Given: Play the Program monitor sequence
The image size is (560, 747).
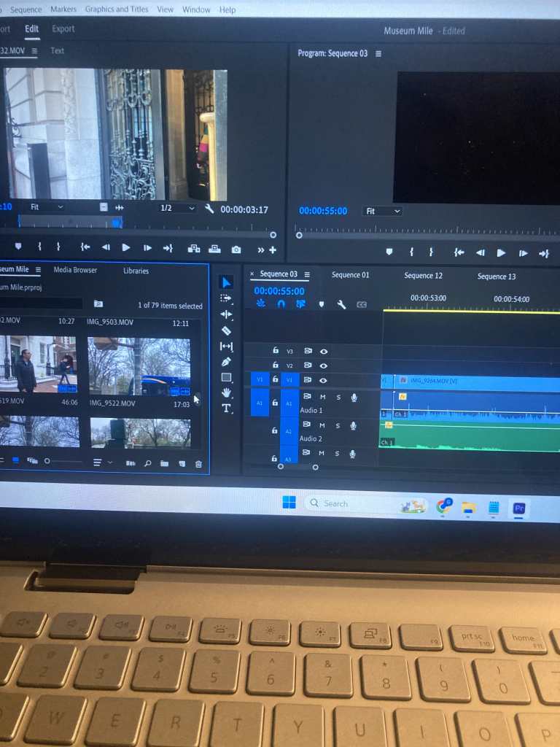Looking at the screenshot, I should coord(501,252).
